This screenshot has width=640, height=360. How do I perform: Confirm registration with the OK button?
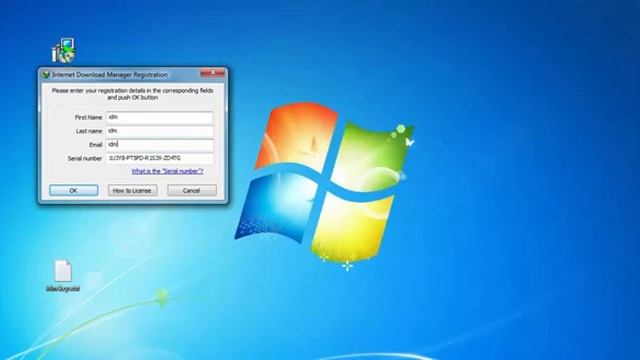click(73, 190)
